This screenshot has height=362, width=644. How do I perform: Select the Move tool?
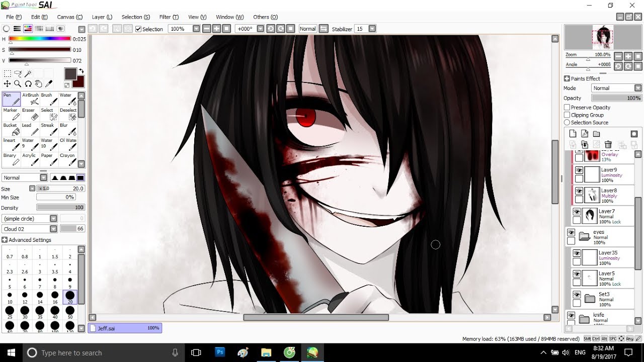(8, 84)
